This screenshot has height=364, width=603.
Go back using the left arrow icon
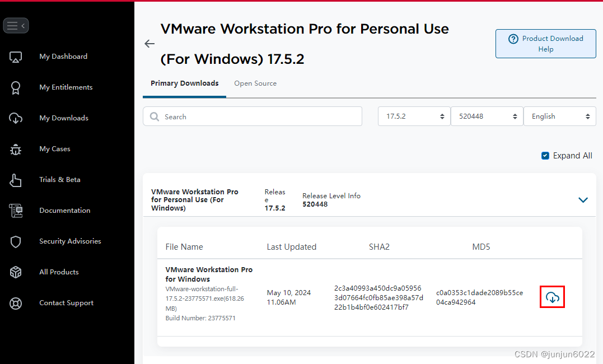(x=149, y=44)
